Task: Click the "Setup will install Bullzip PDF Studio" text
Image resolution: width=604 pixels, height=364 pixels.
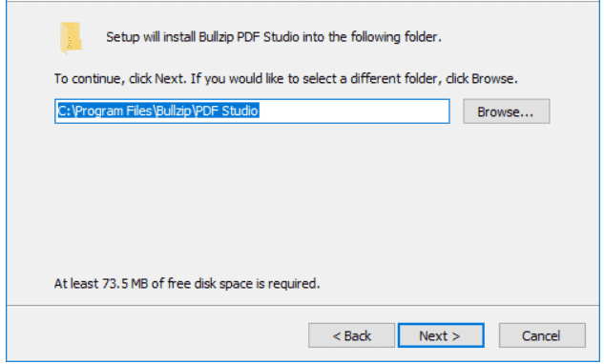Action: click(202, 37)
